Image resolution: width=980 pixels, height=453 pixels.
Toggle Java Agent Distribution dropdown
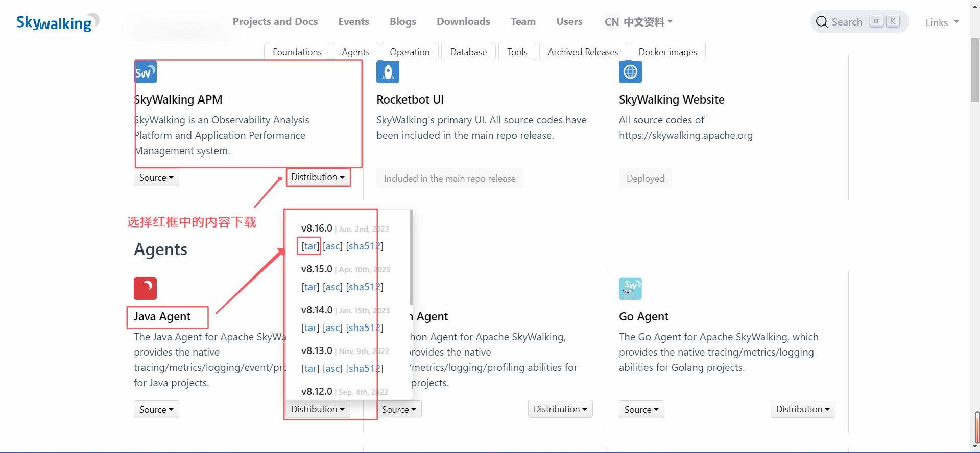tap(318, 409)
